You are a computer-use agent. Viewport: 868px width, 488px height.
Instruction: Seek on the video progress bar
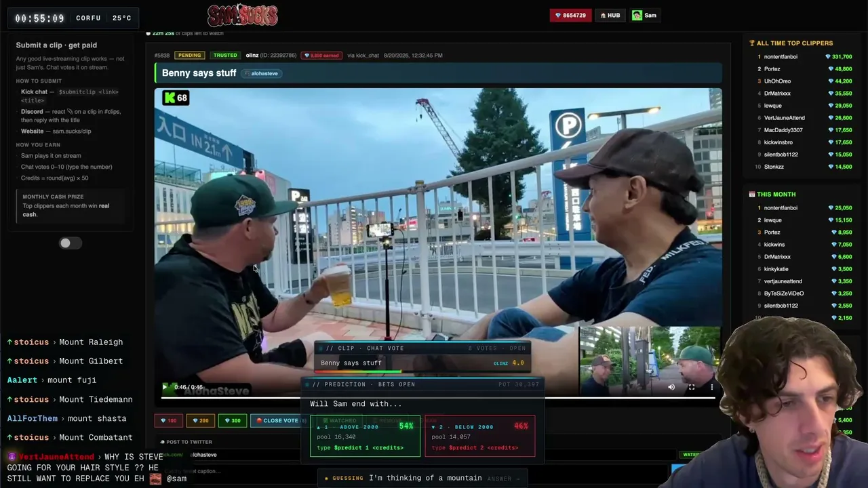point(438,397)
